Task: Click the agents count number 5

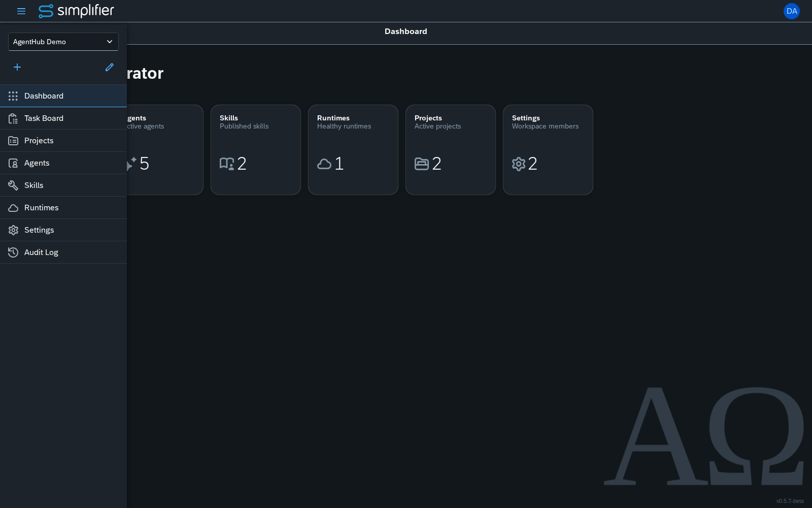Action: (144, 164)
